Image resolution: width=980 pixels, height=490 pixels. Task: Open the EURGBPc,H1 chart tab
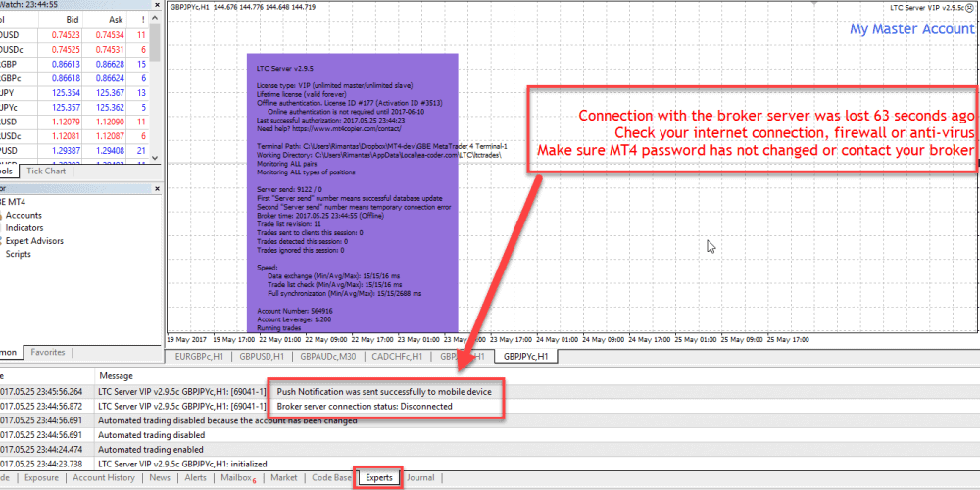pyautogui.click(x=199, y=357)
